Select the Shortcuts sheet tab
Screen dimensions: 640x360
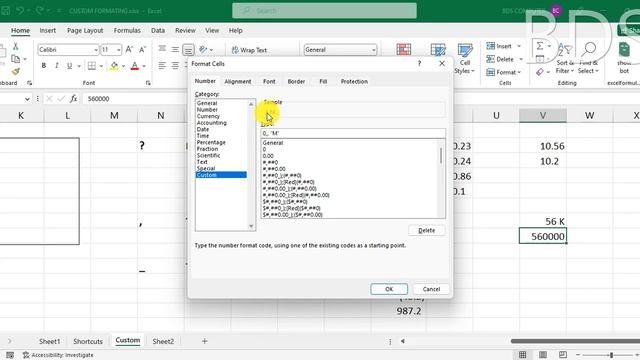pyautogui.click(x=88, y=341)
